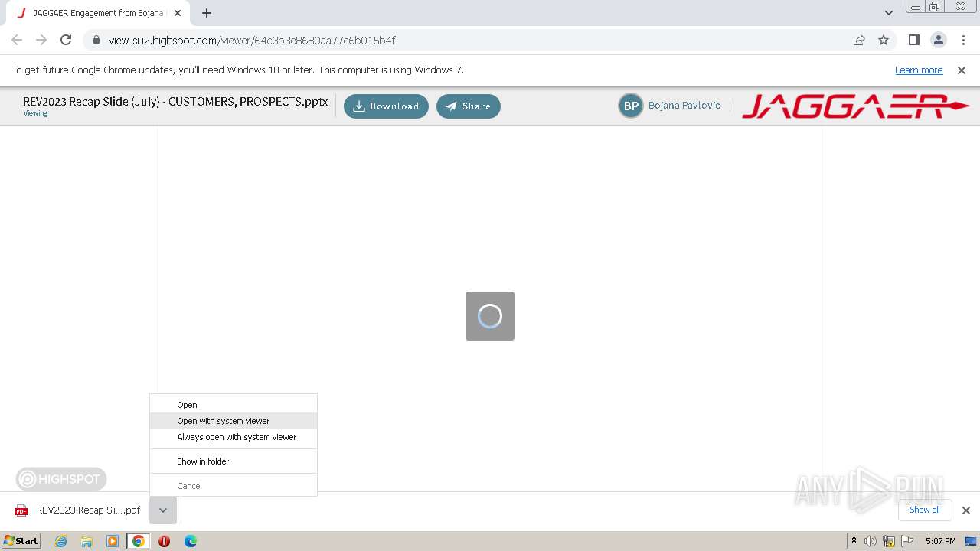This screenshot has width=980, height=551.
Task: Click the Highspot logo badge
Action: pos(61,479)
